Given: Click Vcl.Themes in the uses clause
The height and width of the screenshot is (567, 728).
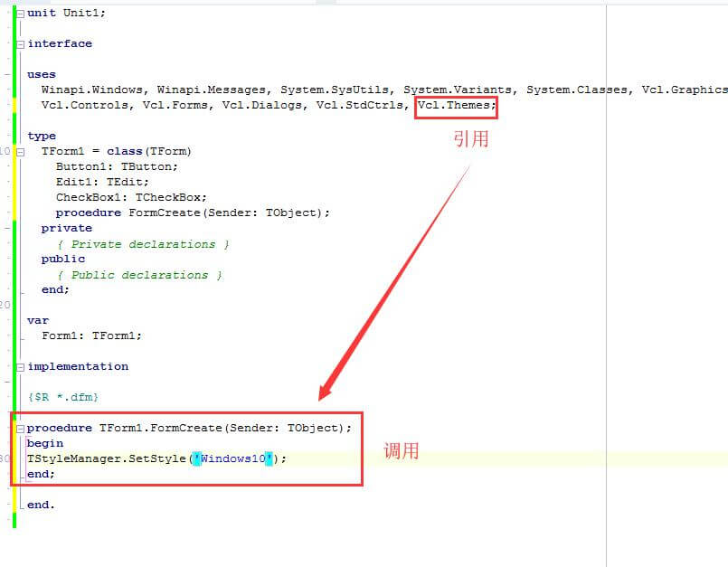Looking at the screenshot, I should tap(456, 106).
